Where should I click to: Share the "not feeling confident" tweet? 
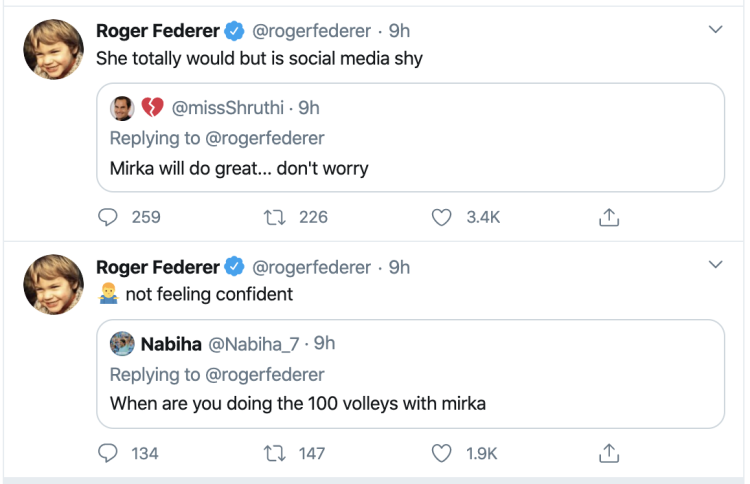(x=608, y=453)
